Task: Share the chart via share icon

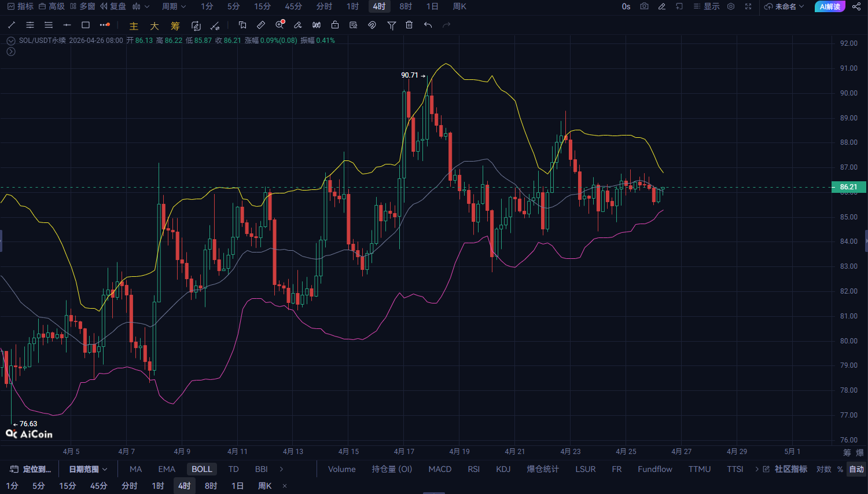Action: (856, 6)
